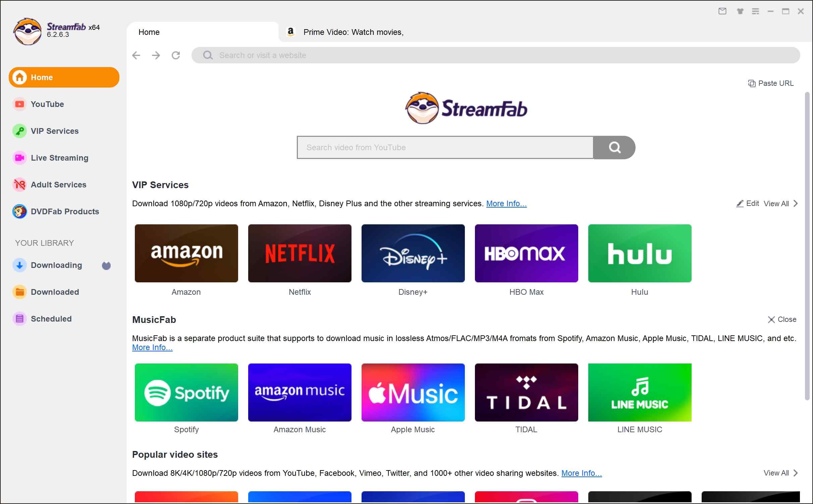Screen dimensions: 813x504
Task: Expand View All for VIP Services
Action: (x=777, y=204)
